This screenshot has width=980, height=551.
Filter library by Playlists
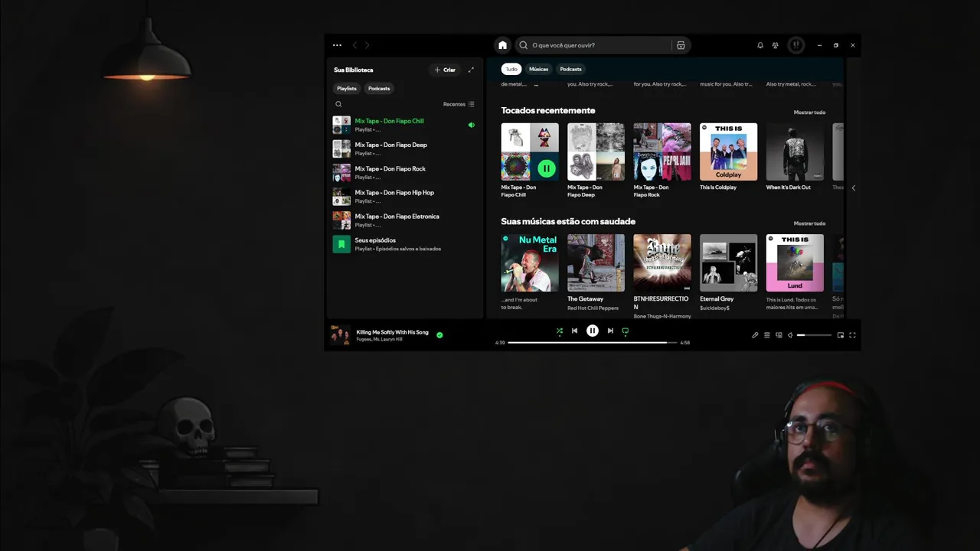coord(347,88)
